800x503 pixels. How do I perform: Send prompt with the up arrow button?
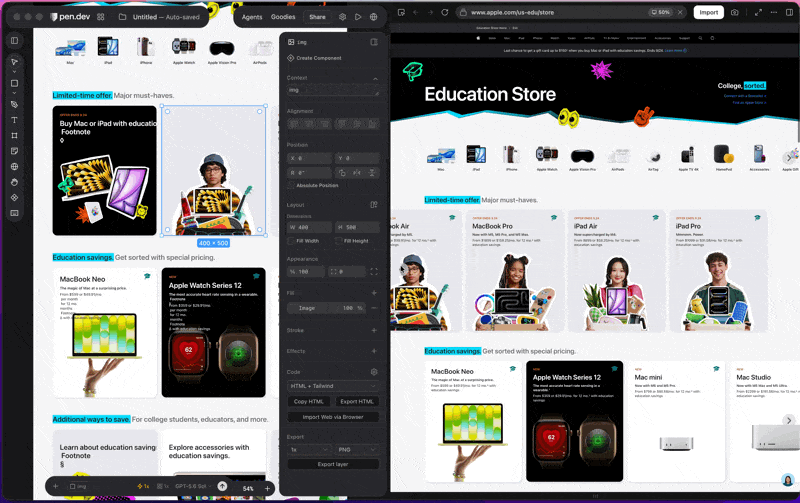222,486
